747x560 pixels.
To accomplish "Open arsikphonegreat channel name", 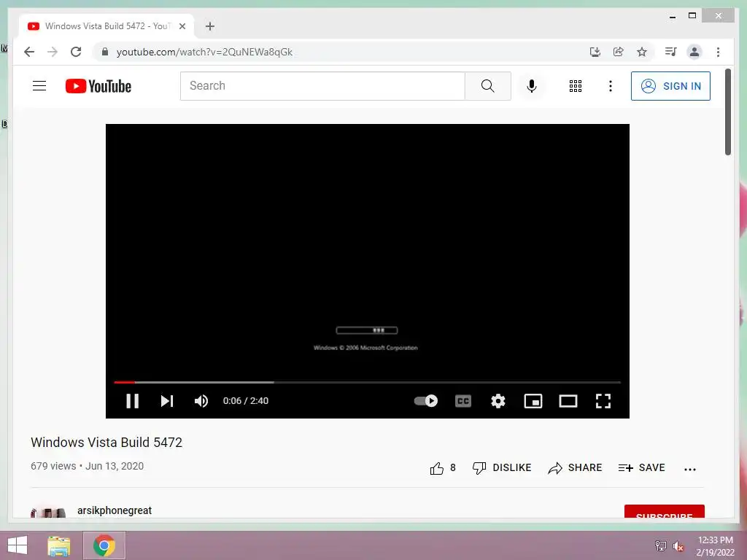I will [115, 510].
